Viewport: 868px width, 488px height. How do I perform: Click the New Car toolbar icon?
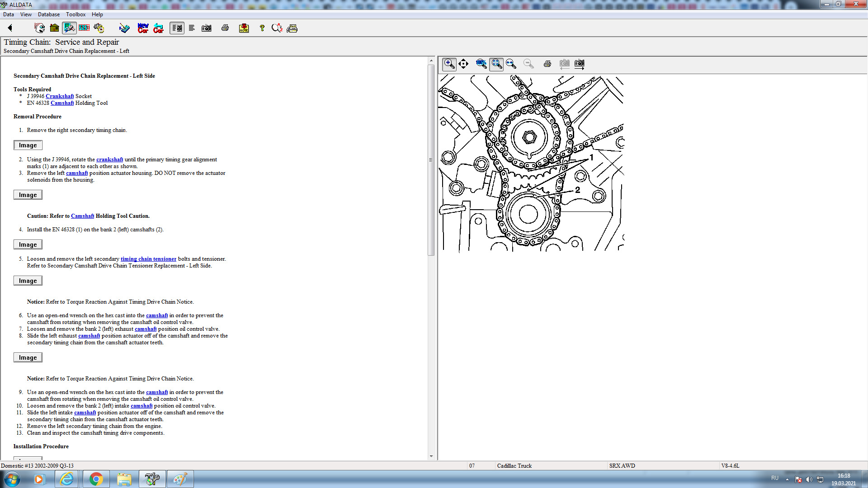coord(143,28)
